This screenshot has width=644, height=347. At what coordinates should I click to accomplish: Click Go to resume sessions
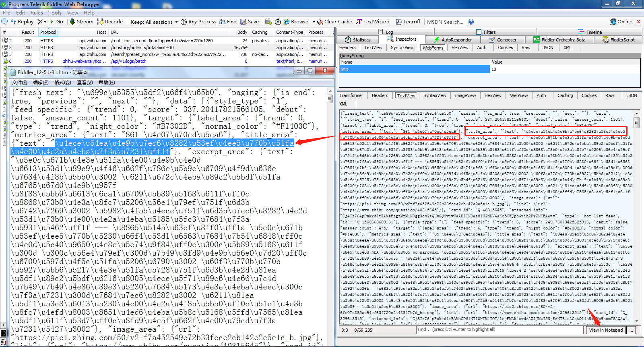click(x=56, y=22)
